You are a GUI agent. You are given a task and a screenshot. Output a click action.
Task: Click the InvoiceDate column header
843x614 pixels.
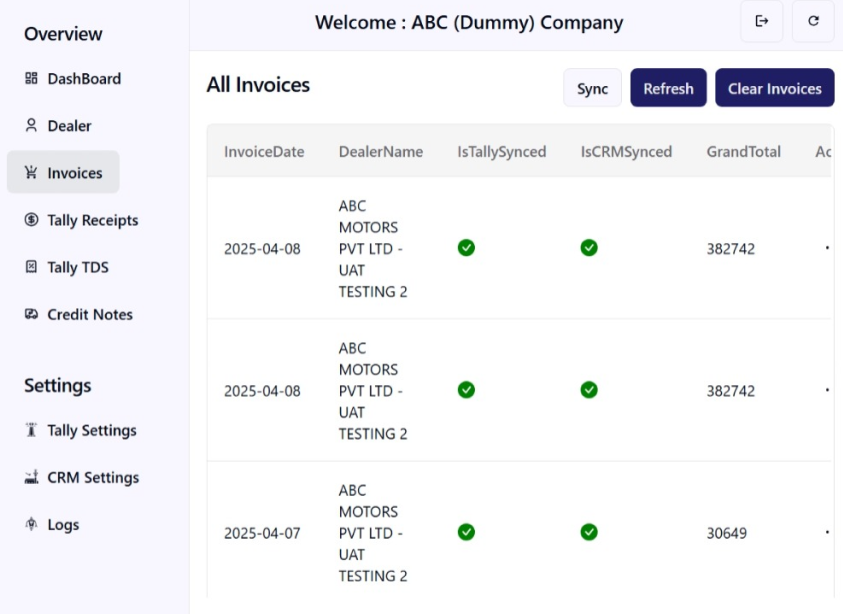[264, 152]
